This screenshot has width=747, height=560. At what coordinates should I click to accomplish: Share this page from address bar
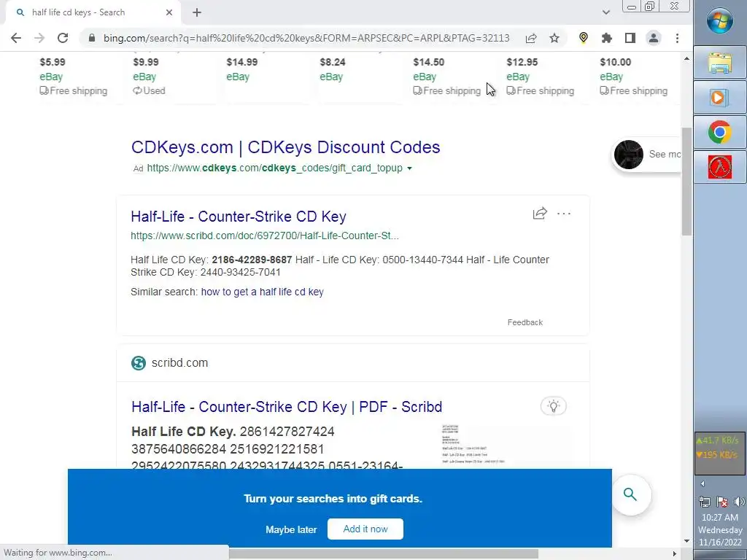531,38
